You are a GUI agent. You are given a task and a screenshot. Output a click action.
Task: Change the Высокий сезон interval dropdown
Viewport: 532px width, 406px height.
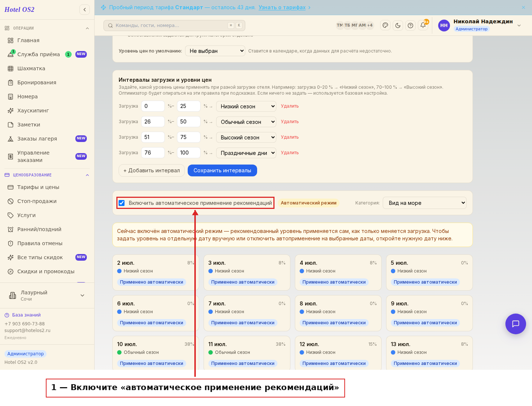246,138
